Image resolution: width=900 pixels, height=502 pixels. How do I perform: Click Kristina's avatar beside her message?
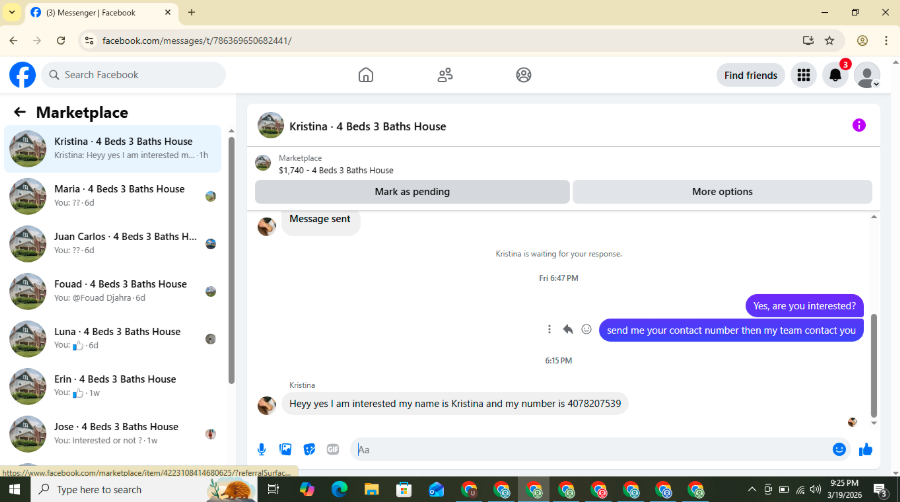[266, 405]
